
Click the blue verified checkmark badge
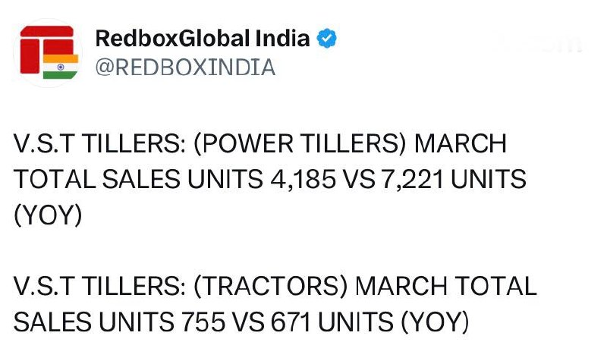[327, 39]
